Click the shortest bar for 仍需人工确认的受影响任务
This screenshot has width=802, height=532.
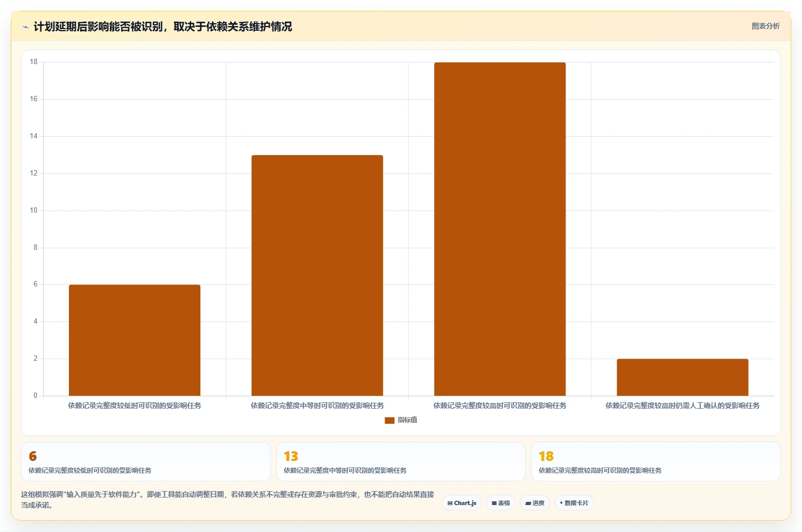682,377
